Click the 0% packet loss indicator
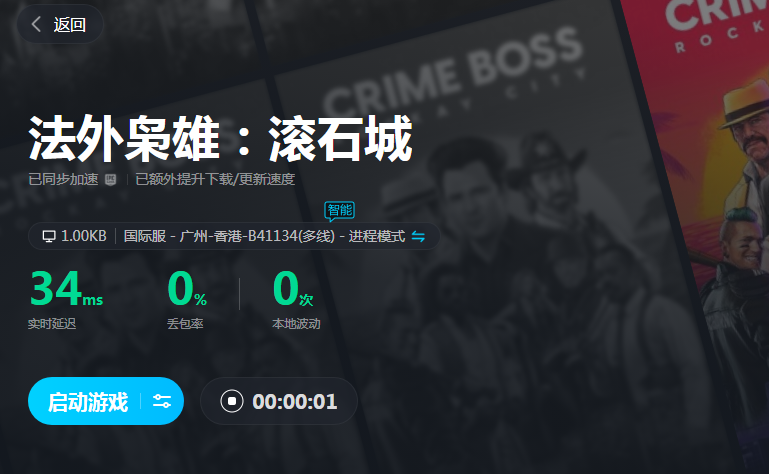The width and height of the screenshot is (769, 474). click(x=187, y=288)
